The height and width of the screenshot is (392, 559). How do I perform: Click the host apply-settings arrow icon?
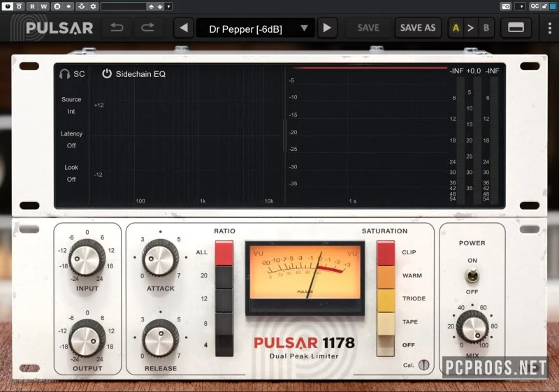(x=68, y=6)
